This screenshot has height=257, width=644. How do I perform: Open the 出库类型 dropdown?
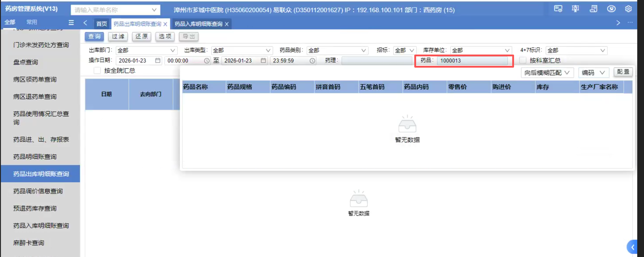pyautogui.click(x=242, y=50)
